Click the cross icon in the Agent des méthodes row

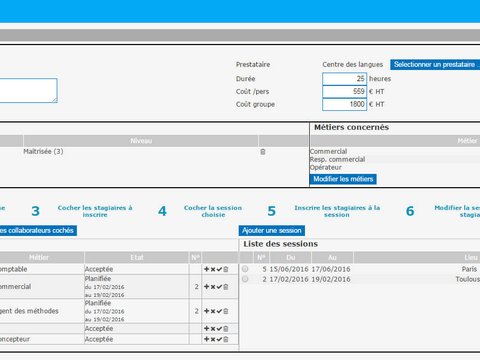pos(213,311)
